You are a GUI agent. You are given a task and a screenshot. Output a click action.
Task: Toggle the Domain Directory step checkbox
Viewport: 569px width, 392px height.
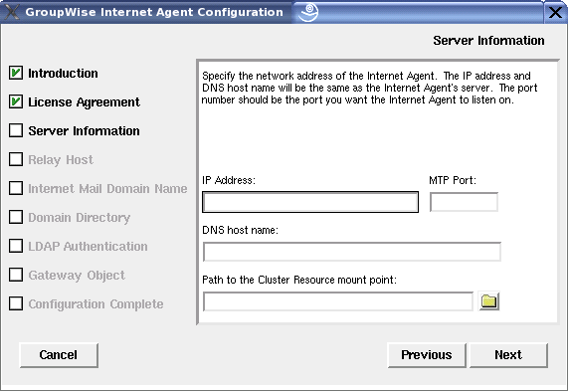click(16, 217)
